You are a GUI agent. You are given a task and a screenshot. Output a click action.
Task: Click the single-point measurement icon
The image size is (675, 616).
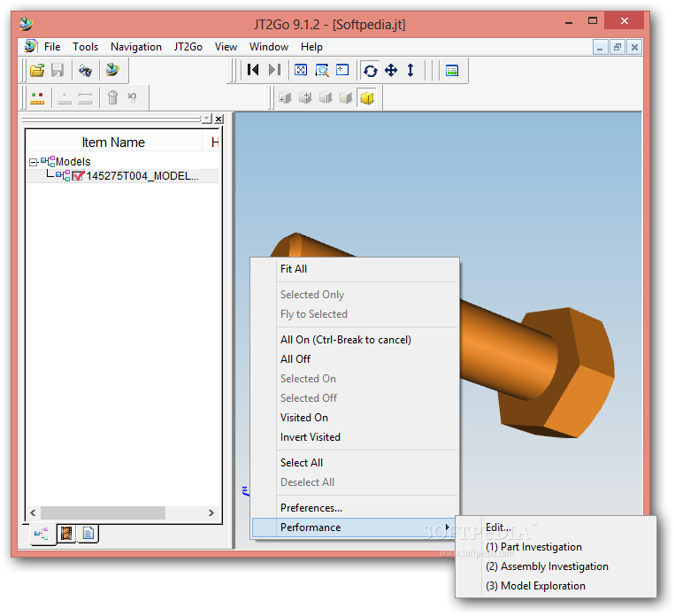point(65,98)
